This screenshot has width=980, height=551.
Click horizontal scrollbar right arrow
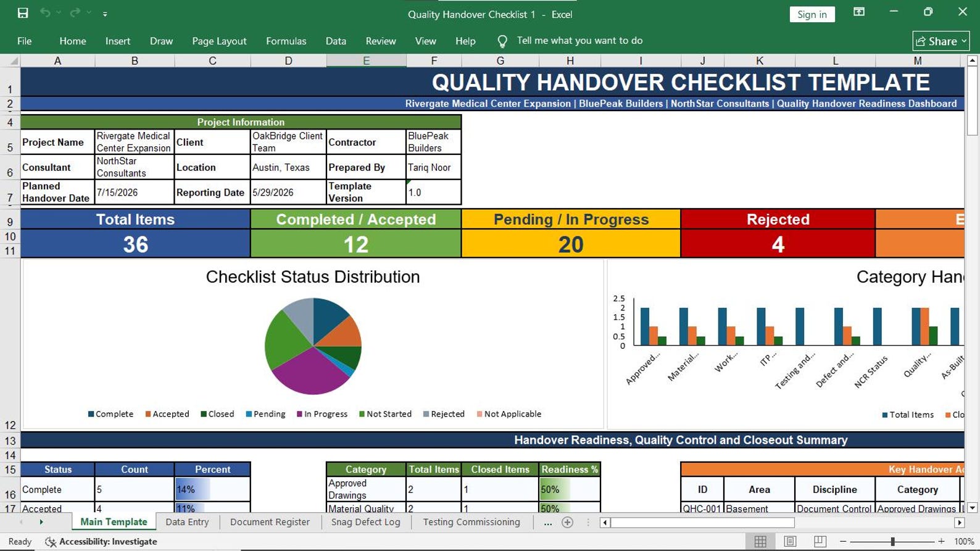pyautogui.click(x=959, y=523)
